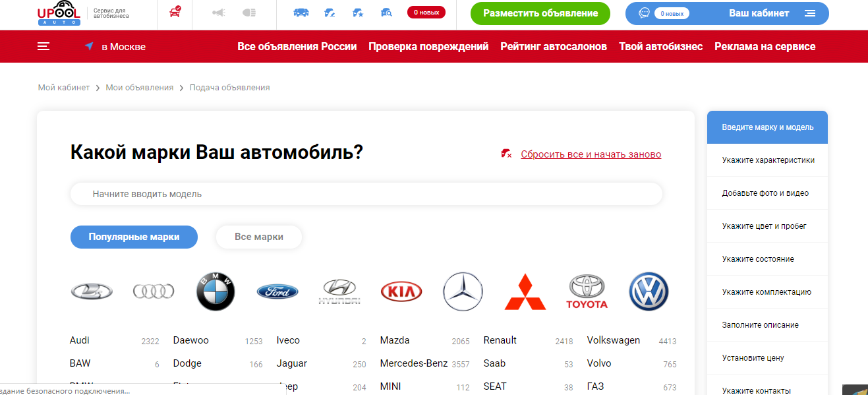Click the car with star icon
Viewport: 868px width, 395px height.
(x=358, y=13)
